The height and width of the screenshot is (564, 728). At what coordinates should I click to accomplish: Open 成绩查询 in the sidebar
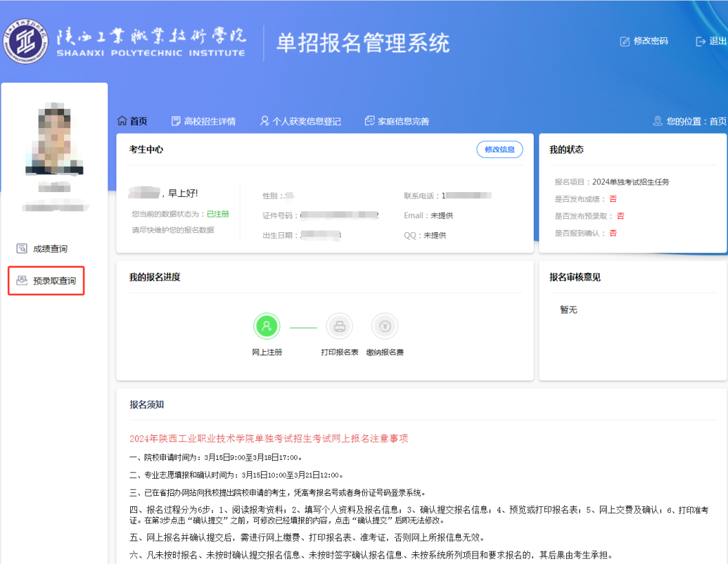50,249
